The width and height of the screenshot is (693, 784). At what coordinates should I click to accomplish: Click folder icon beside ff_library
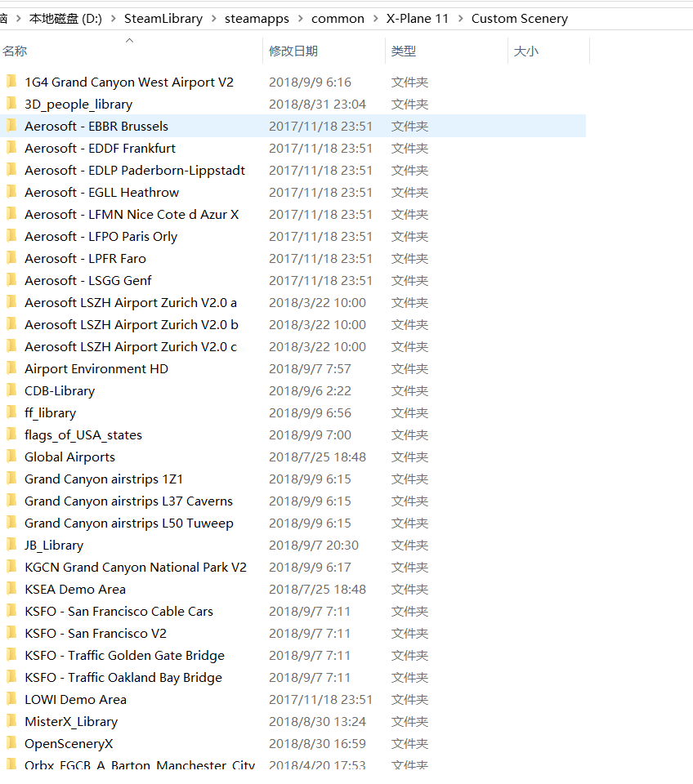pyautogui.click(x=11, y=412)
